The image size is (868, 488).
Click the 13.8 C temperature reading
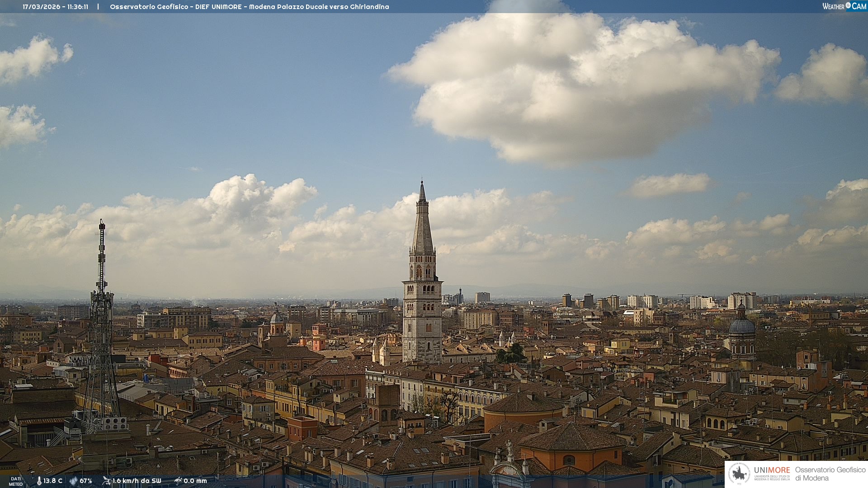(53, 481)
